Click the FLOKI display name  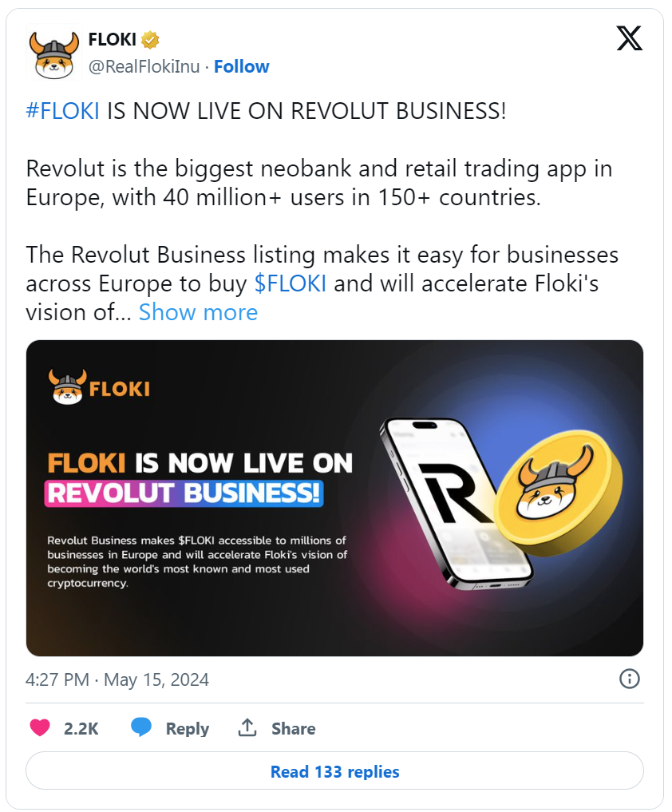(112, 39)
